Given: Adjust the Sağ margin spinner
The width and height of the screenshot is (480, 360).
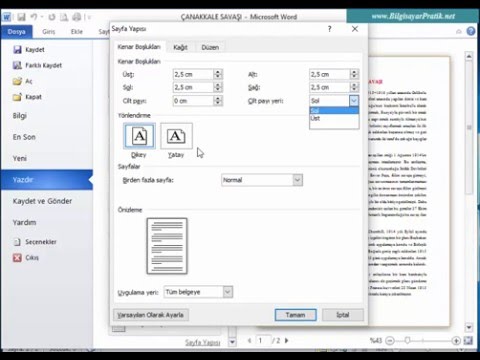Looking at the screenshot, I should click(x=354, y=87).
